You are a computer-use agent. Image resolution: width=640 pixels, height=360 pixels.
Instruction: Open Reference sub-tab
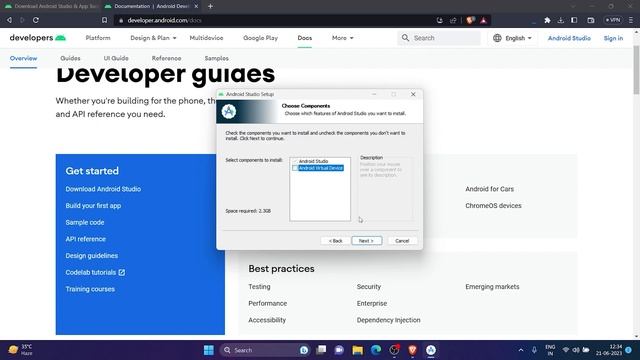[x=166, y=58]
